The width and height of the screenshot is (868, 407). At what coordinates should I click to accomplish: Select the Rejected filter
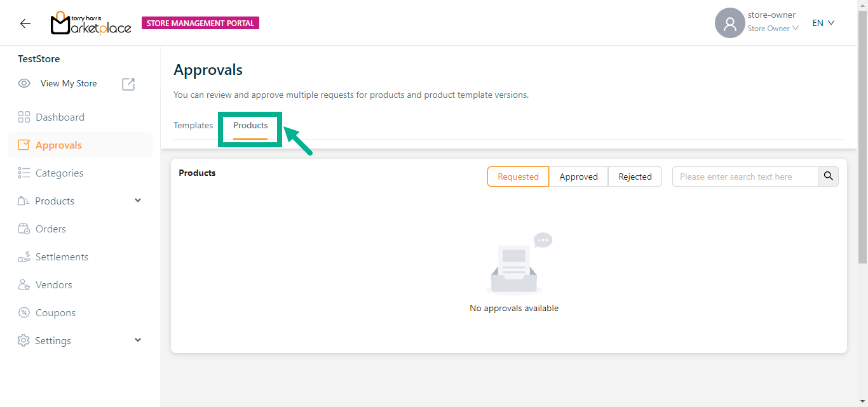pos(635,177)
